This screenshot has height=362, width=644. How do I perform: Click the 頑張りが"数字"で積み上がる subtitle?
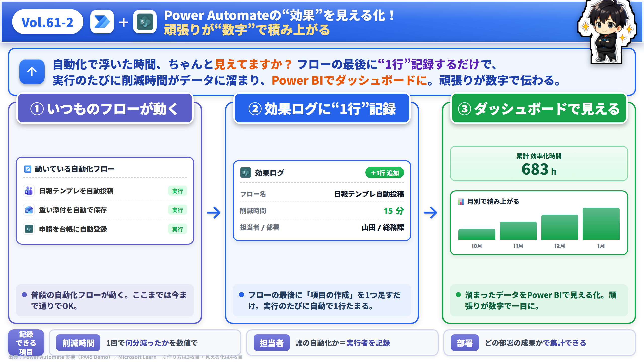point(247,30)
